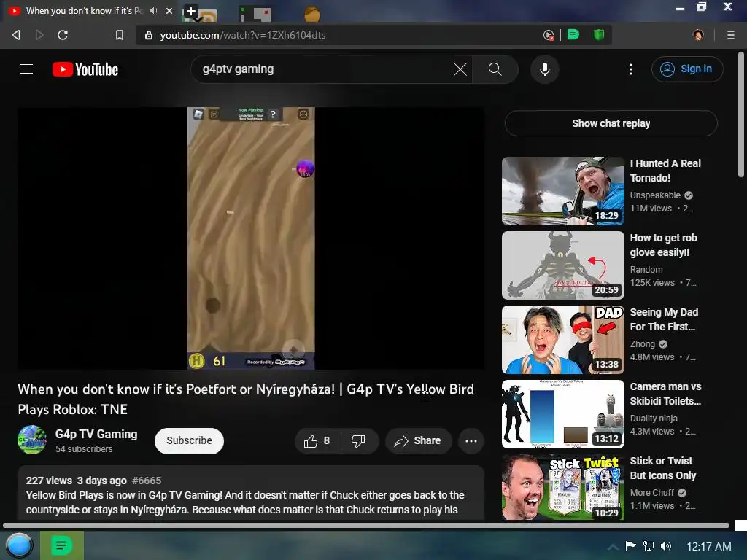Open YouTube settings three-dot menu
The width and height of the screenshot is (747, 560).
pos(631,69)
